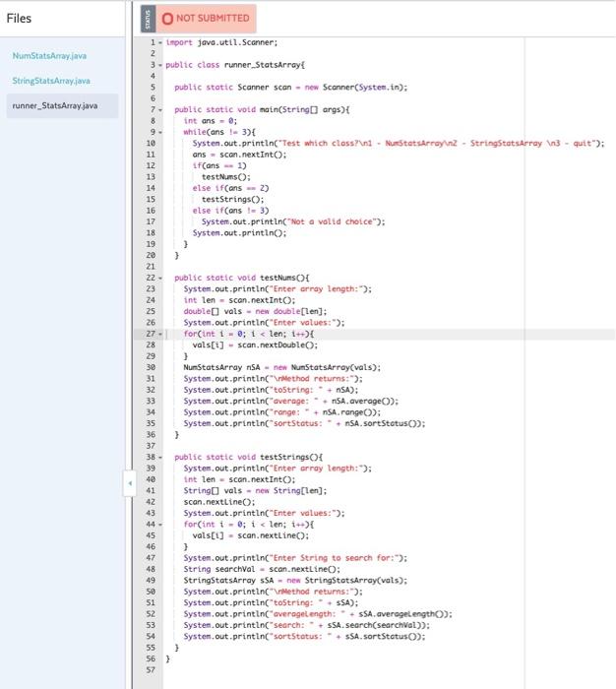Click the 'sSA.sortStatus()' println line
The width and height of the screenshot is (616, 689).
pyautogui.click(x=304, y=636)
